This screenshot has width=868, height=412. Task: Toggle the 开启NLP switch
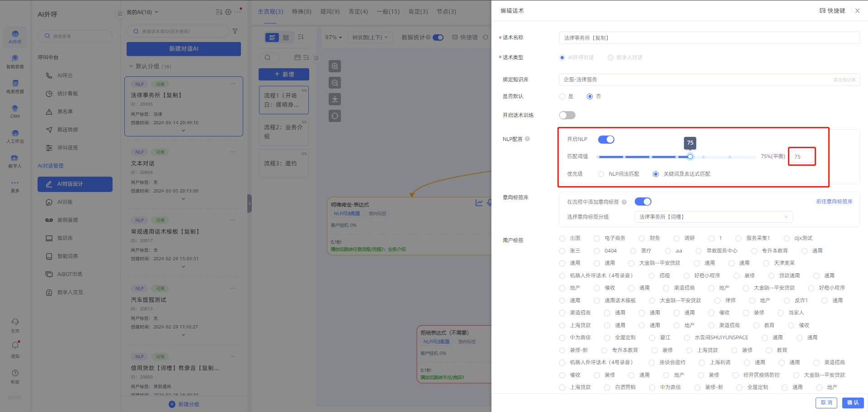pos(606,140)
